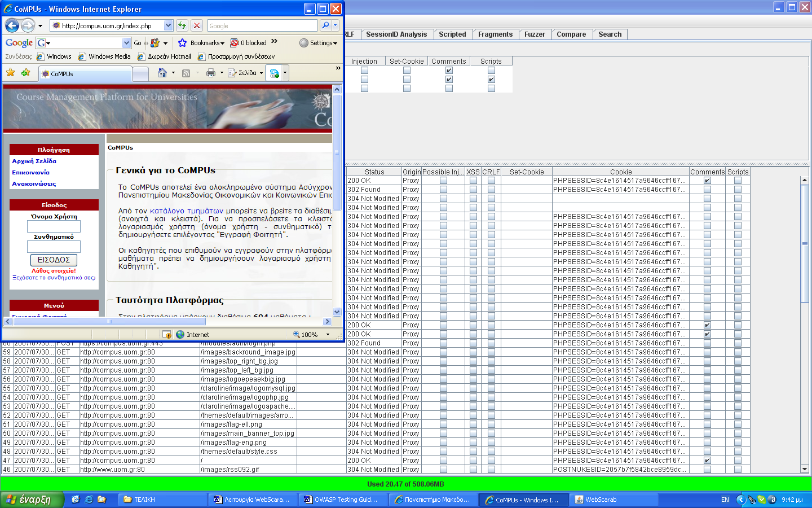Open the Σελίδα page menu dropdown
Image resolution: width=812 pixels, height=508 pixels.
pos(261,73)
